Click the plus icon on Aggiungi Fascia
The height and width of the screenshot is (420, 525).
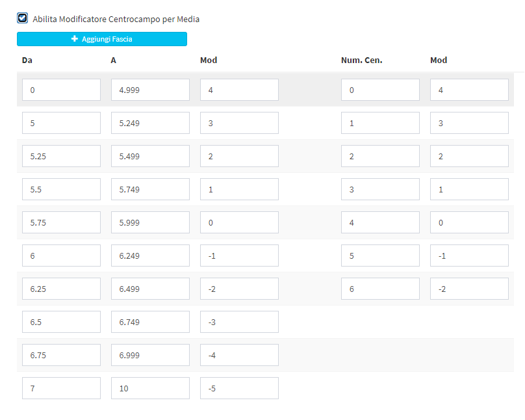click(x=75, y=39)
